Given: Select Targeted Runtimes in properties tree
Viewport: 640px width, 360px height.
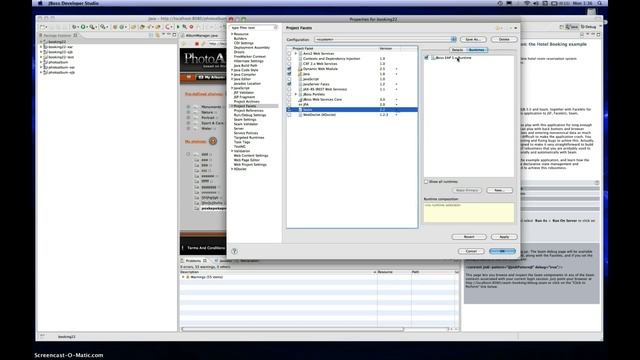Looking at the screenshot, I should click(249, 138).
